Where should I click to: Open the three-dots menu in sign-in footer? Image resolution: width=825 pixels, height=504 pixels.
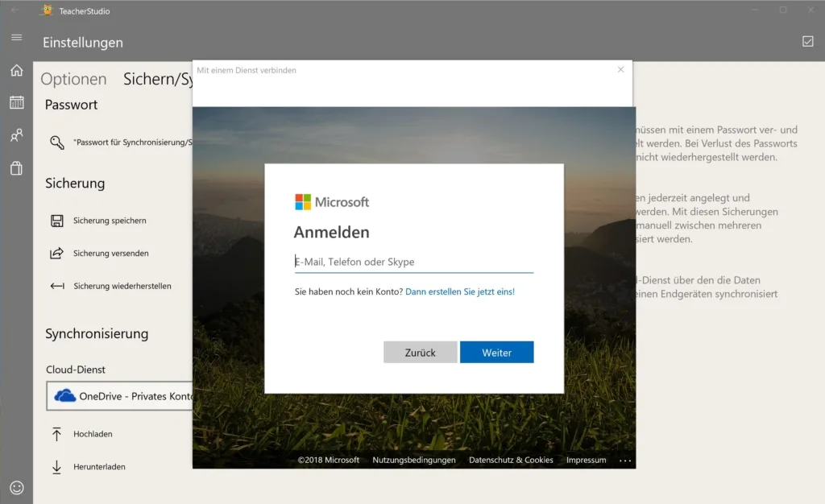[x=625, y=461]
